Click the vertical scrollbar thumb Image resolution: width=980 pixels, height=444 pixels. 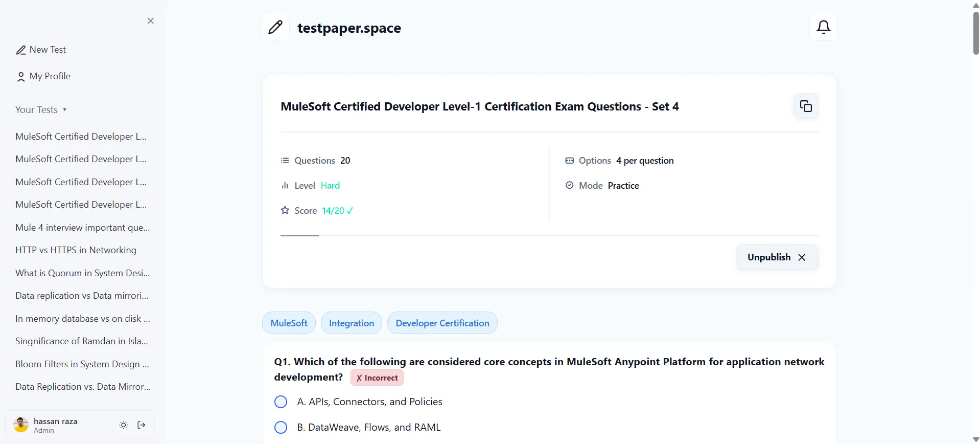click(975, 33)
